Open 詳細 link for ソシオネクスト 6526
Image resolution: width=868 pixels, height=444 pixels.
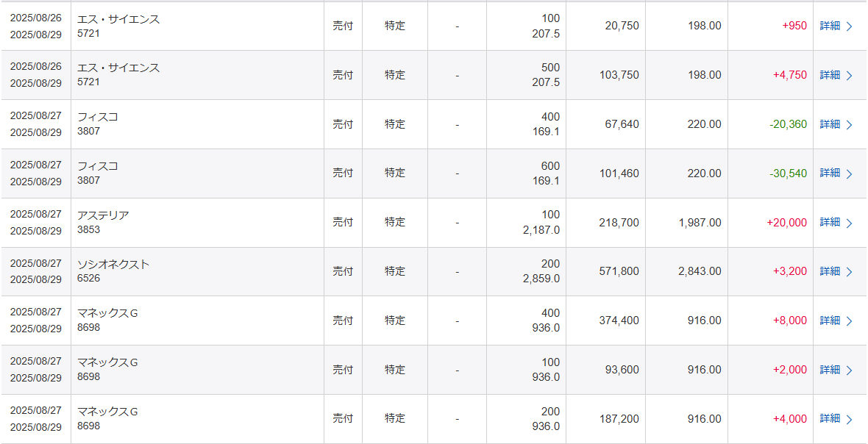click(830, 271)
